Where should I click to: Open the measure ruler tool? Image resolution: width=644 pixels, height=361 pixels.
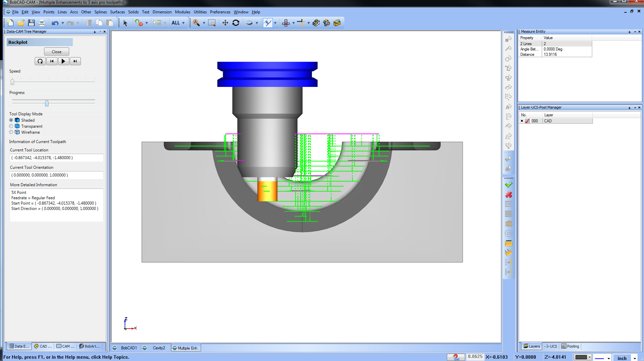[x=509, y=243]
